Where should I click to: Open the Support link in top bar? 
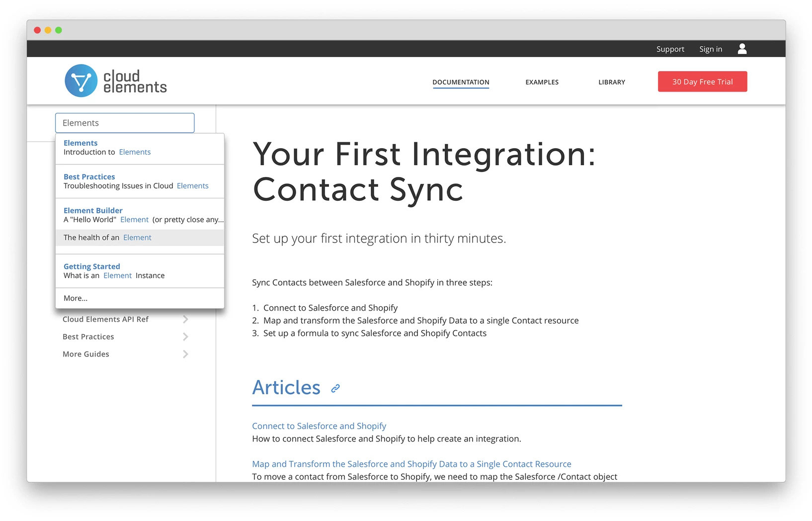point(670,49)
